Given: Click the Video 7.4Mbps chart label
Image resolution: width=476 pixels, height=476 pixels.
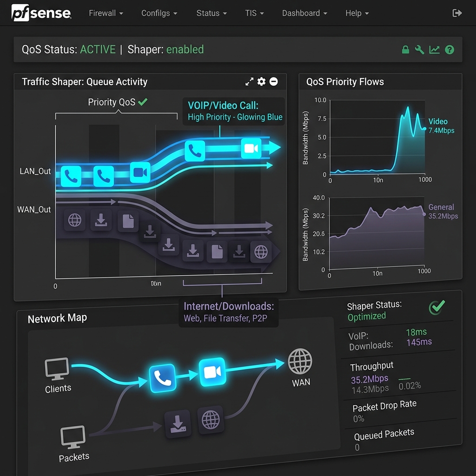Looking at the screenshot, I should coord(441,126).
